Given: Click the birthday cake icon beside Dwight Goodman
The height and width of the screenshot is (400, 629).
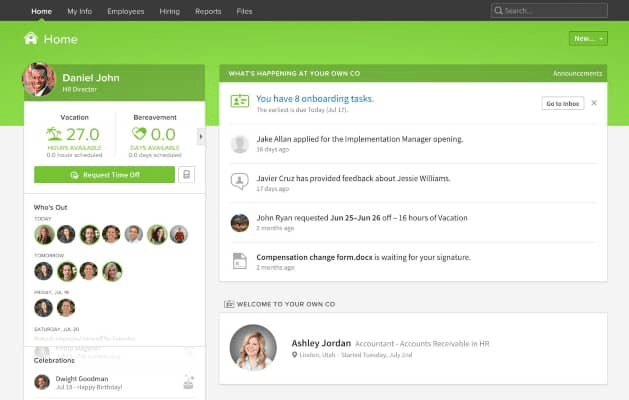Looking at the screenshot, I should [x=189, y=382].
